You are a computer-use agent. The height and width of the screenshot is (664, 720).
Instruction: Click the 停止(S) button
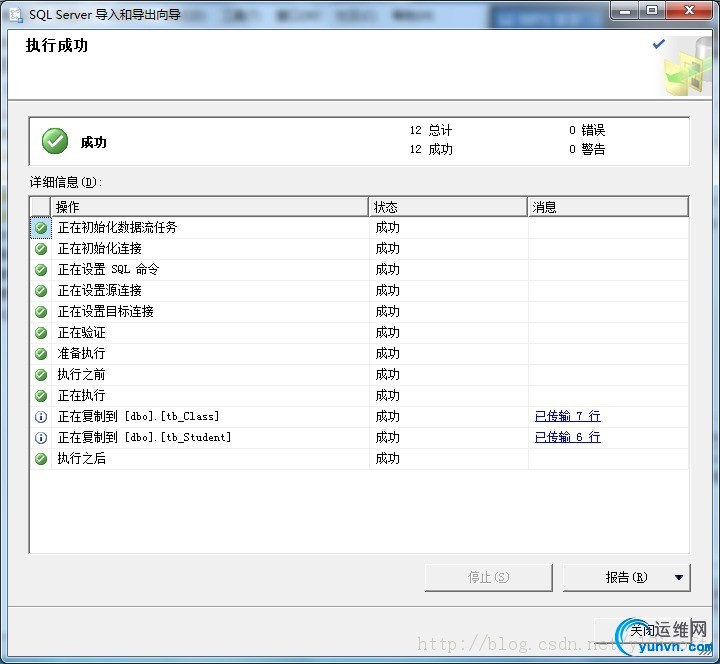[489, 577]
